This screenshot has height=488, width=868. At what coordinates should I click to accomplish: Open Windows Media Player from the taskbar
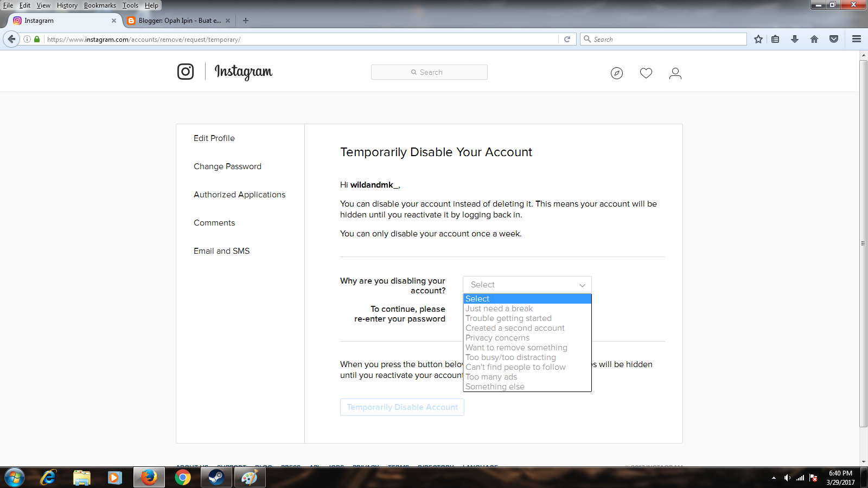115,478
